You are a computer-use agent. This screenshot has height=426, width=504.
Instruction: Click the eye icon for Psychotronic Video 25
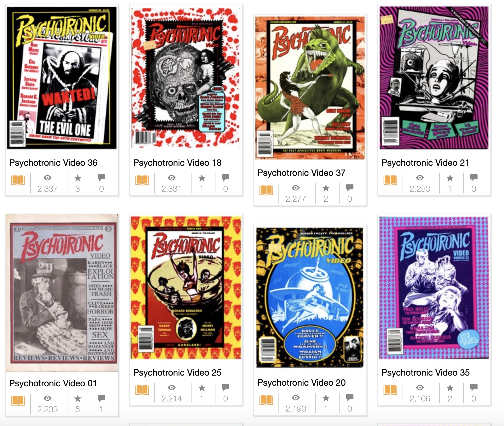[171, 388]
